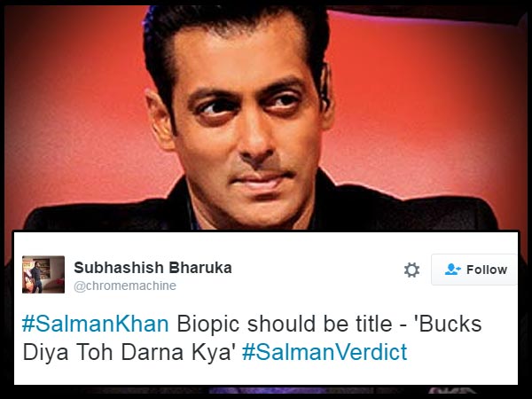Click the phrase 'Diya Toh Darna Kya'

tap(129, 352)
